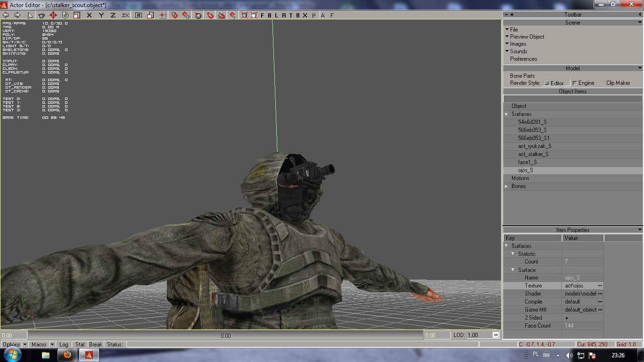This screenshot has height=362, width=644.
Task: Toggle the Z axis constraint
Action: [113, 15]
